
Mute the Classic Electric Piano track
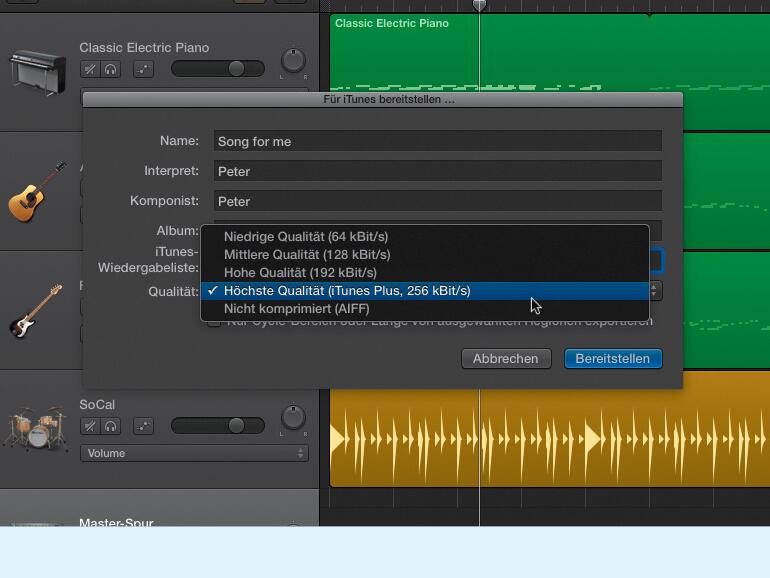pos(90,69)
